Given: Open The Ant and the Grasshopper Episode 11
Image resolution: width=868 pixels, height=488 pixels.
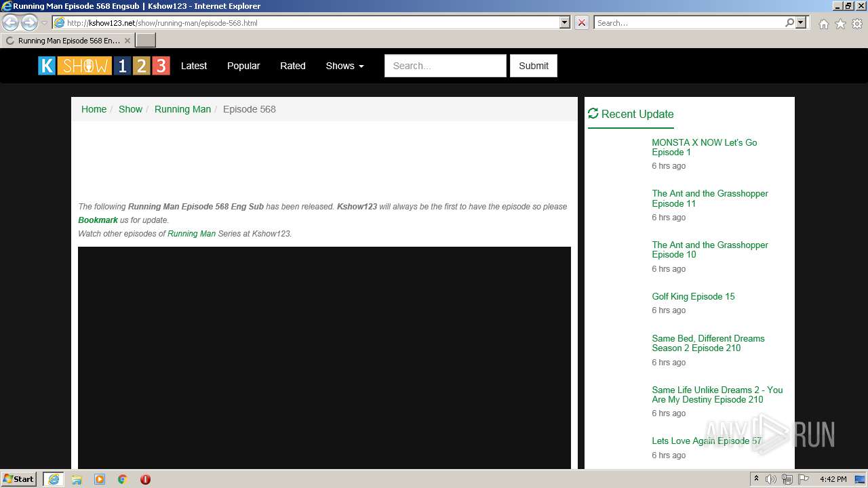Looking at the screenshot, I should click(710, 199).
